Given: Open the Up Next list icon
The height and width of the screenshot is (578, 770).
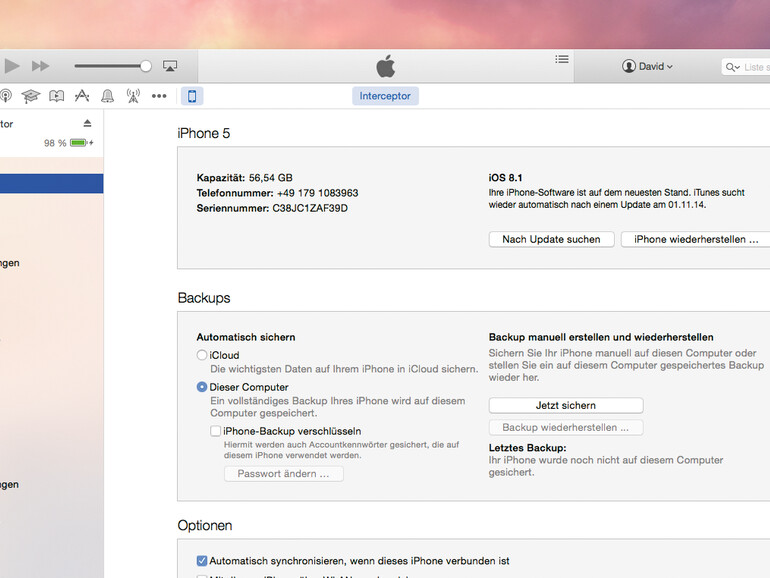Looking at the screenshot, I should (x=562, y=59).
